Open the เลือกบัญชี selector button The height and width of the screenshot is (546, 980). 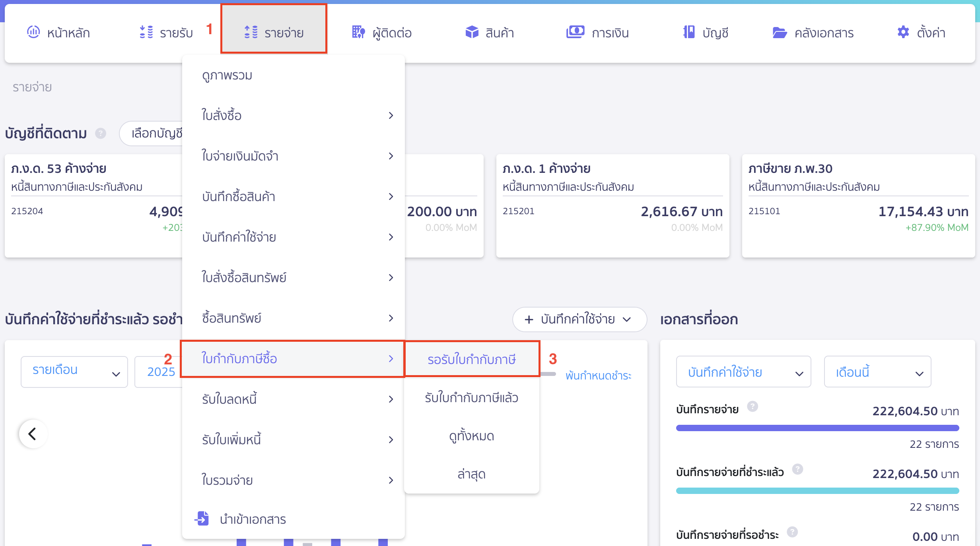151,133
